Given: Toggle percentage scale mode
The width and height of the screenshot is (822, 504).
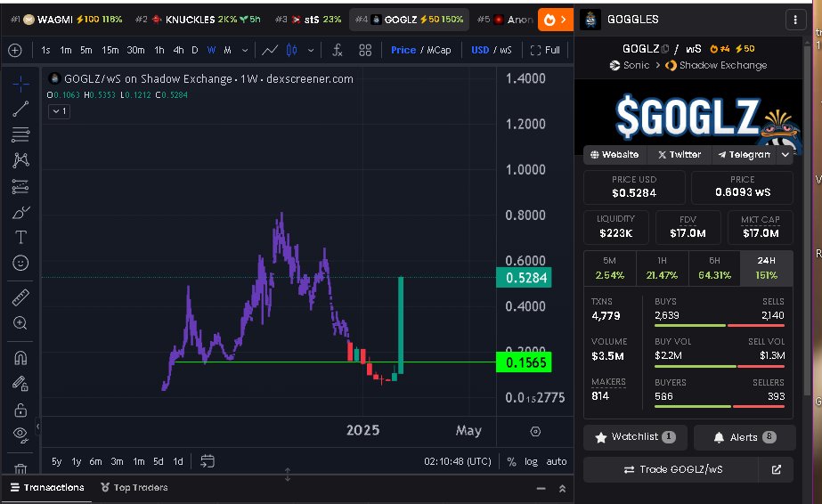Looking at the screenshot, I should (512, 461).
